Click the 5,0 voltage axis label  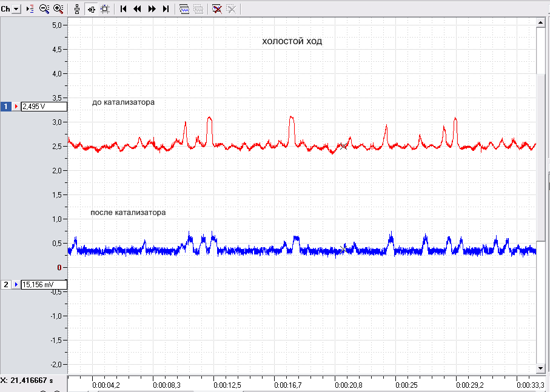click(57, 25)
